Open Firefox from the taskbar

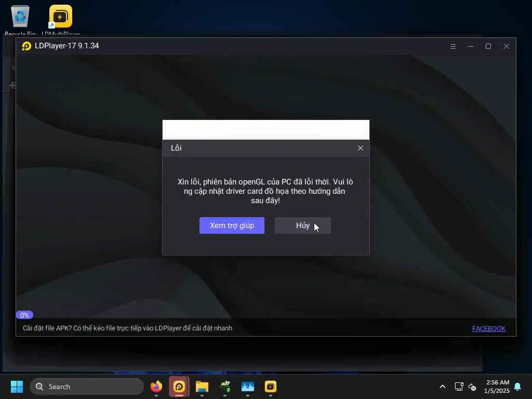tap(156, 387)
